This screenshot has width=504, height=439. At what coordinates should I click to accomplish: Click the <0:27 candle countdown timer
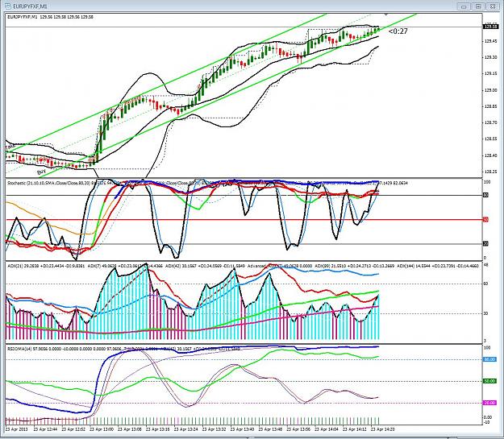click(398, 31)
